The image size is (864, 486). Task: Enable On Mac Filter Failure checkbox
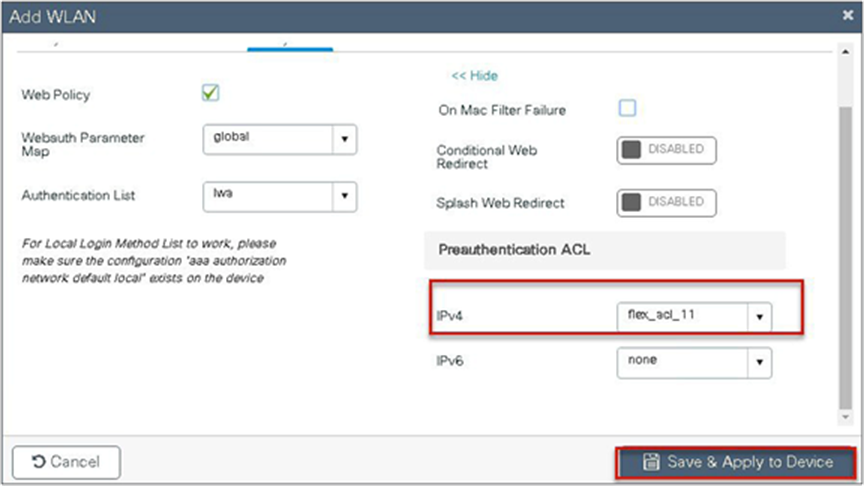click(x=627, y=108)
